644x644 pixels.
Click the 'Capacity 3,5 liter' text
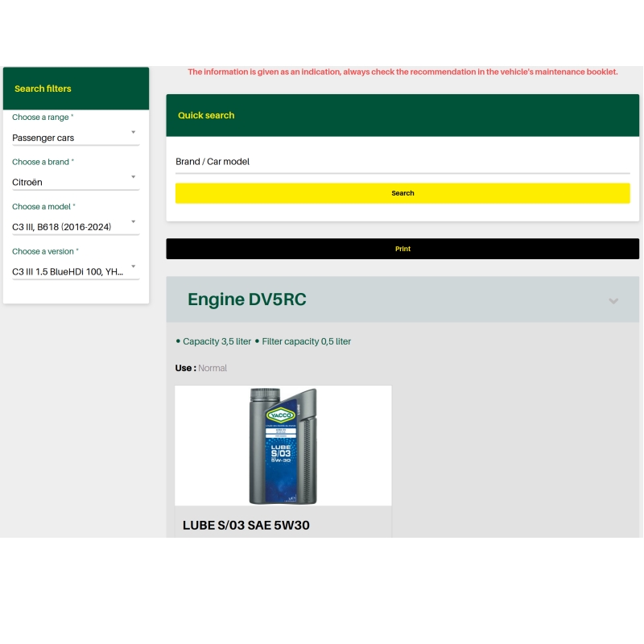(x=217, y=341)
